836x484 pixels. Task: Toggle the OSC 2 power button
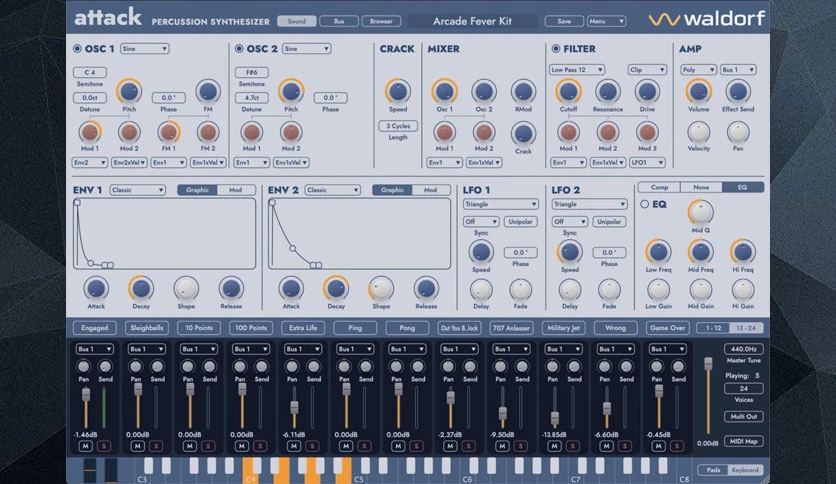coord(239,49)
